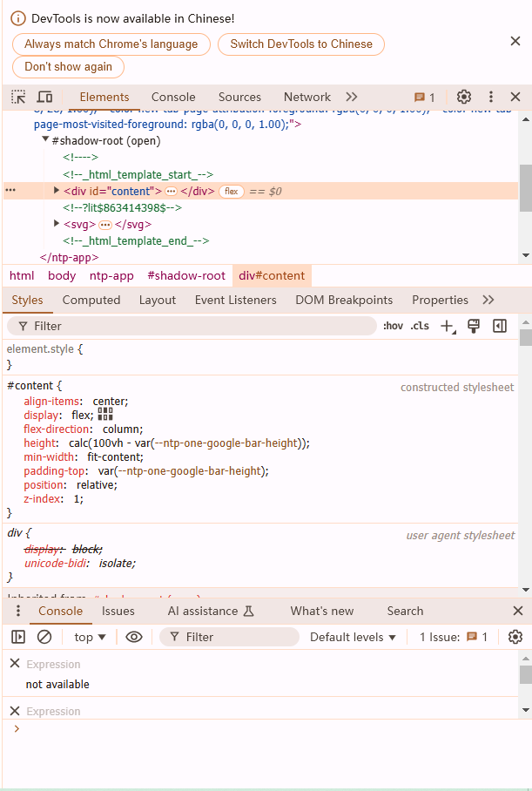The width and height of the screenshot is (532, 791).
Task: Click Switch DevTools to Chinese button
Action: point(301,44)
